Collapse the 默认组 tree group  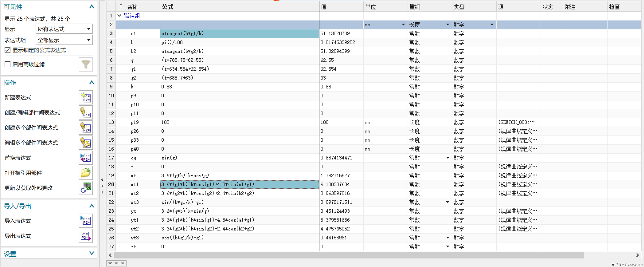(119, 16)
